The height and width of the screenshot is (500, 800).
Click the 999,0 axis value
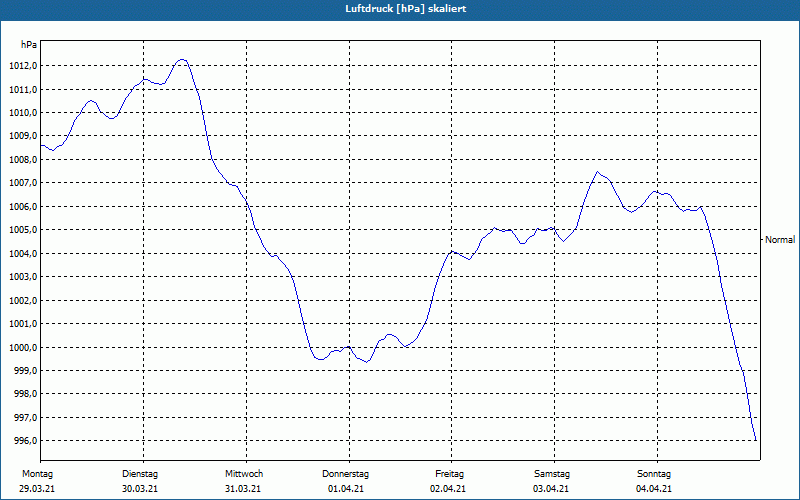tap(25, 371)
